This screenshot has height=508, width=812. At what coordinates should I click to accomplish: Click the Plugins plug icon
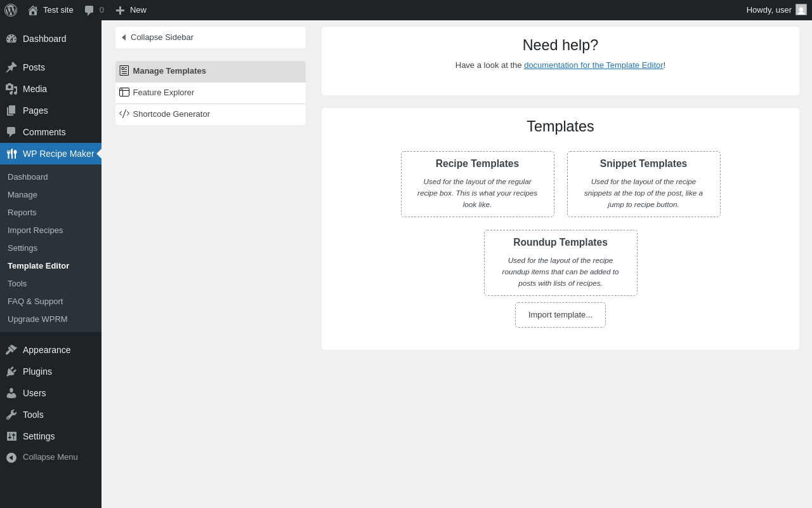11,371
